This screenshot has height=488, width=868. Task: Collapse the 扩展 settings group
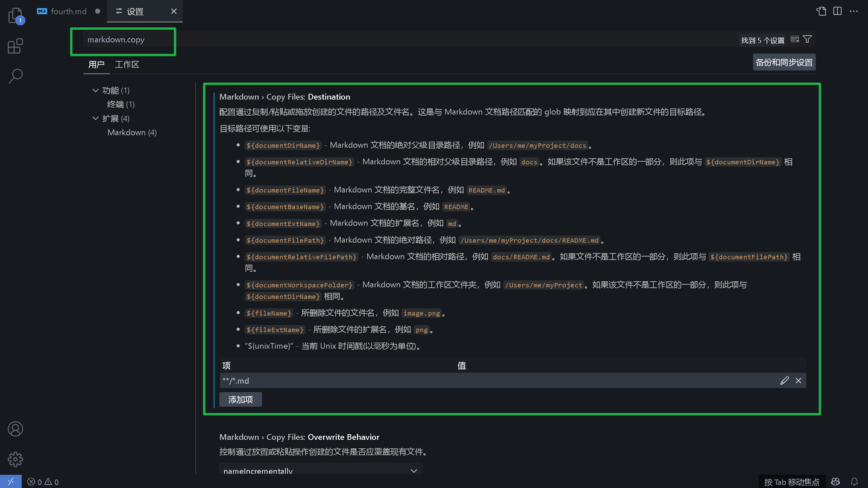click(x=96, y=118)
